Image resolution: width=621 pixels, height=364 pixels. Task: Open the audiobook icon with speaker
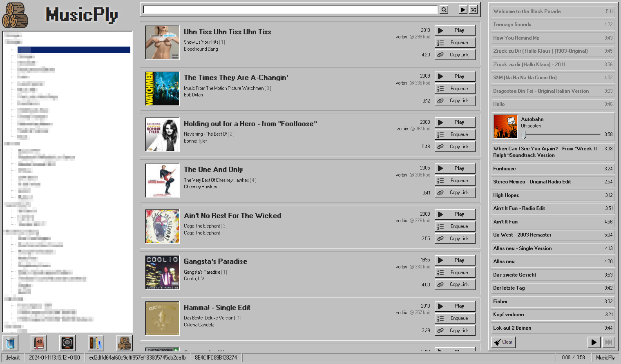click(x=39, y=343)
